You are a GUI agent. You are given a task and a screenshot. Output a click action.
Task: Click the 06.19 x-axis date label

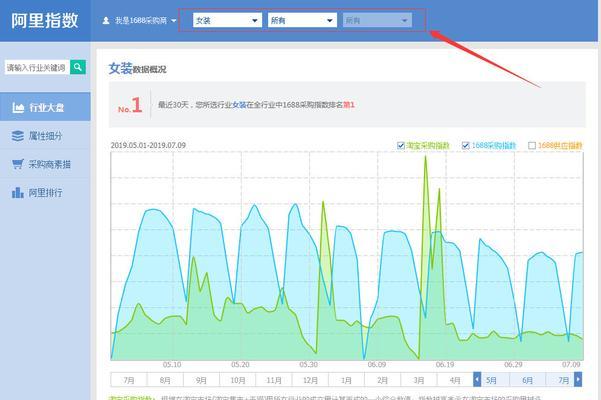pyautogui.click(x=445, y=364)
